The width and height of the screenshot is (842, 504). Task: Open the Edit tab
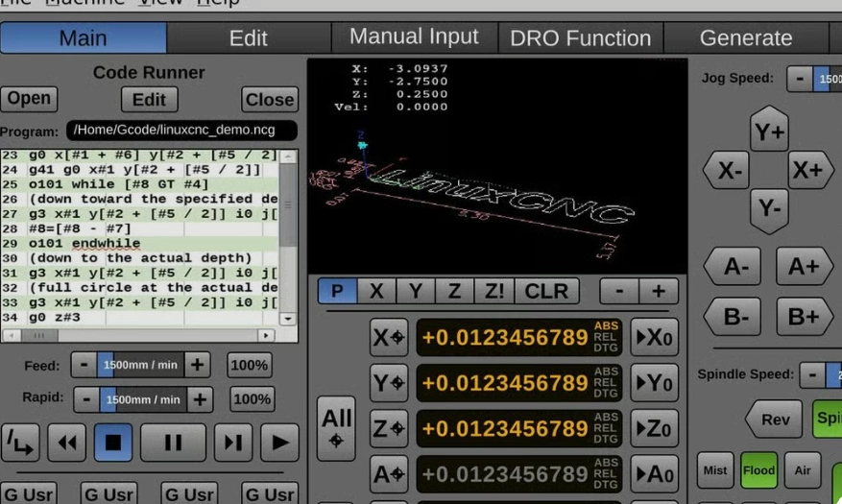click(249, 38)
